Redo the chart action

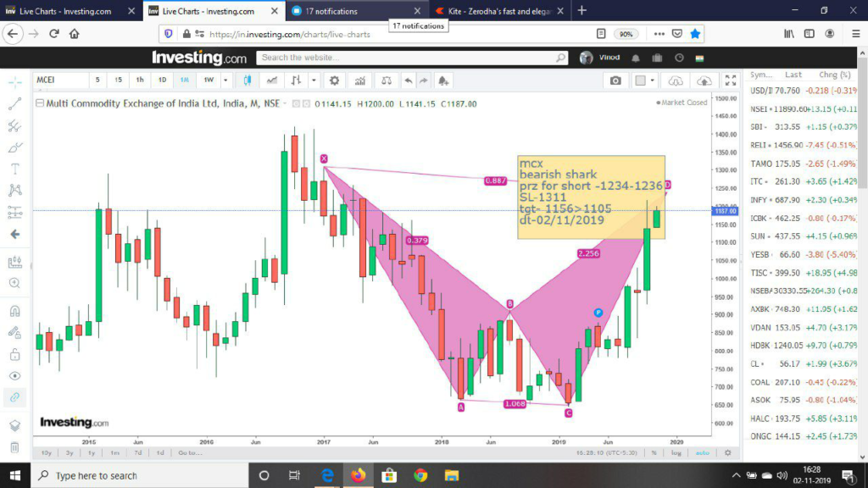424,80
